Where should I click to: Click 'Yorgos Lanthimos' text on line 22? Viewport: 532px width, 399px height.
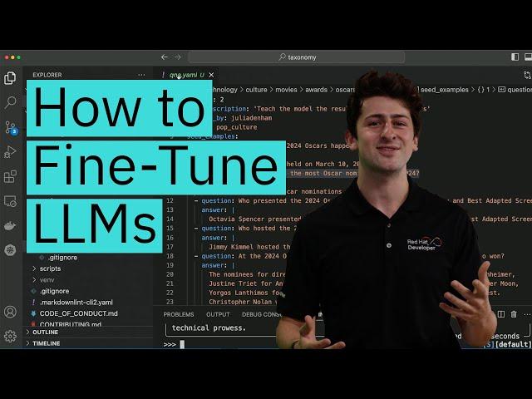239,293
